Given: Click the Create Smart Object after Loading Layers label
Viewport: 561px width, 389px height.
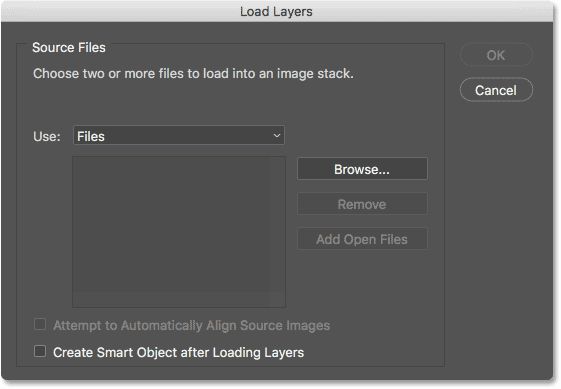Looking at the screenshot, I should point(179,352).
